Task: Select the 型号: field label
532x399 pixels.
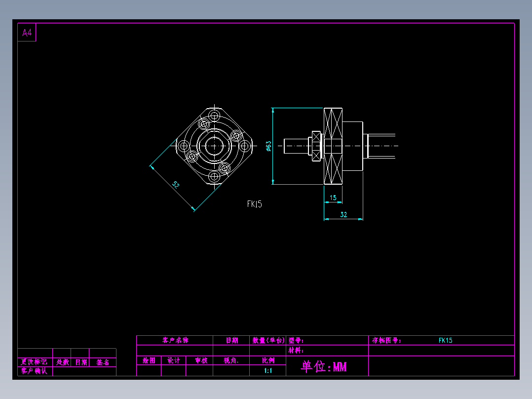Action: click(x=296, y=340)
